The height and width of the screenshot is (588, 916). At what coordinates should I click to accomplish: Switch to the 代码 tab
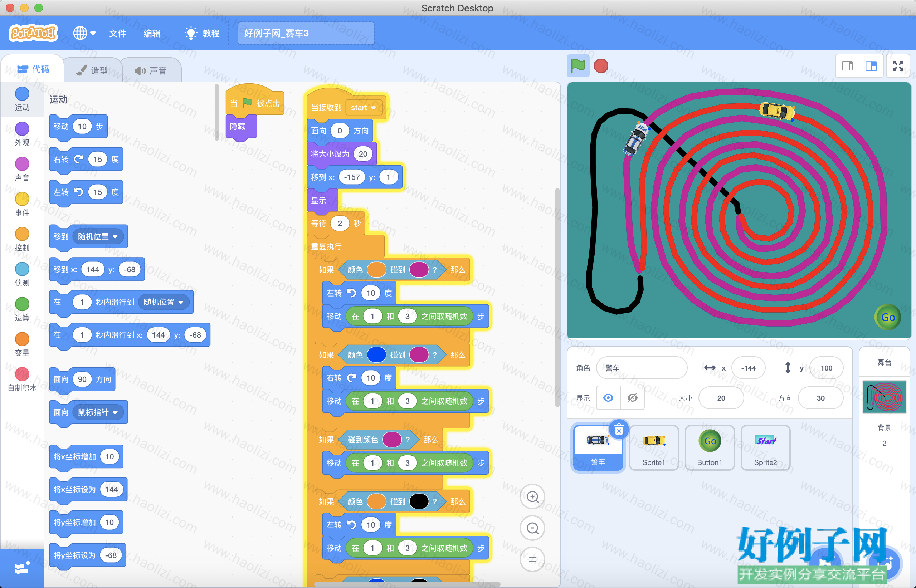[33, 69]
